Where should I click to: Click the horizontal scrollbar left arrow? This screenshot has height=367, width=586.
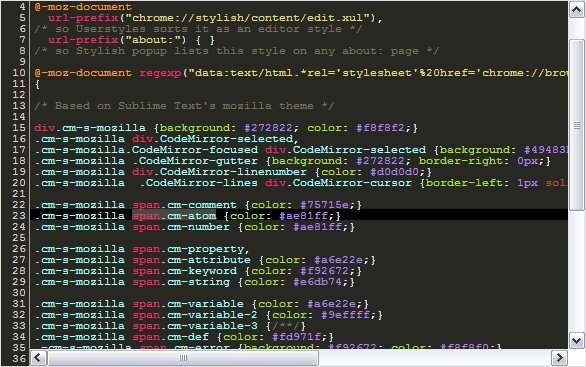click(38, 358)
